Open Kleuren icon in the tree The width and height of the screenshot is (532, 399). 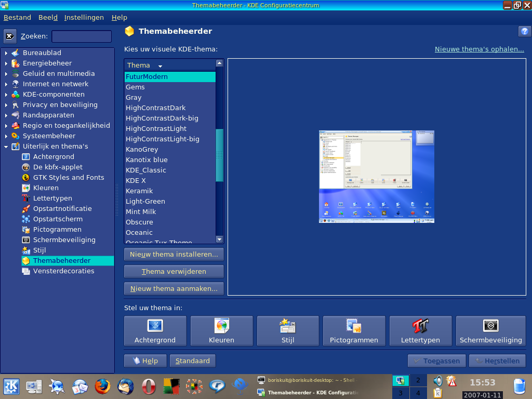point(26,188)
